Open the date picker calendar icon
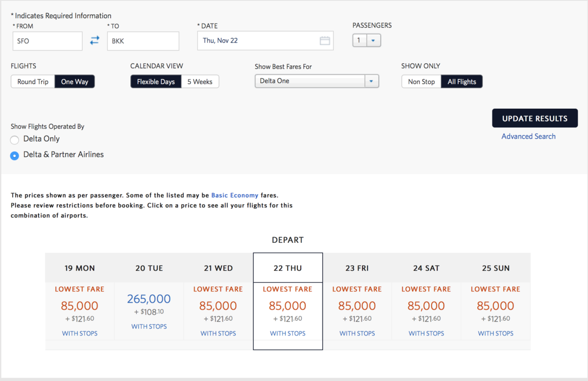This screenshot has height=381, width=588. pyautogui.click(x=325, y=41)
